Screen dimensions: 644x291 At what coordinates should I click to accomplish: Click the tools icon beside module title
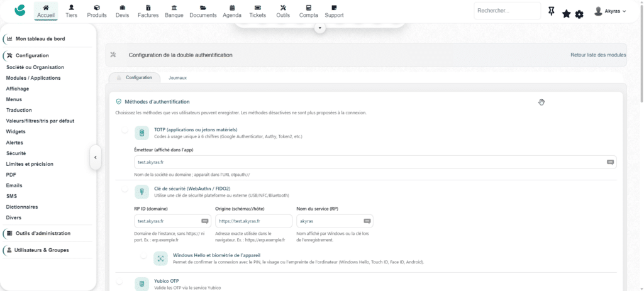(x=114, y=55)
